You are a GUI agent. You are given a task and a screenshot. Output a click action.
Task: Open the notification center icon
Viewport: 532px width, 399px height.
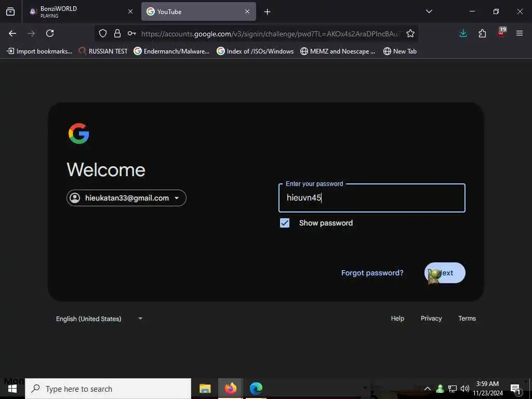click(516, 389)
